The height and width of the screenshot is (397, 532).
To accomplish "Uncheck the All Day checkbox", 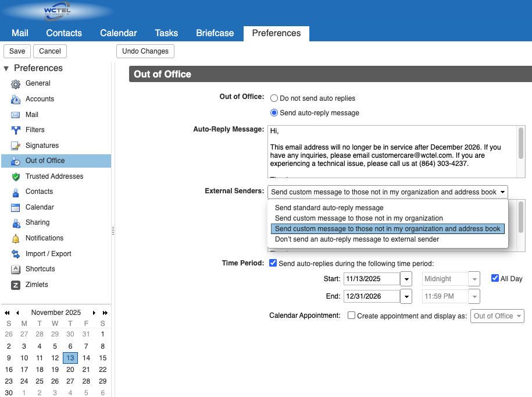I will (x=495, y=278).
